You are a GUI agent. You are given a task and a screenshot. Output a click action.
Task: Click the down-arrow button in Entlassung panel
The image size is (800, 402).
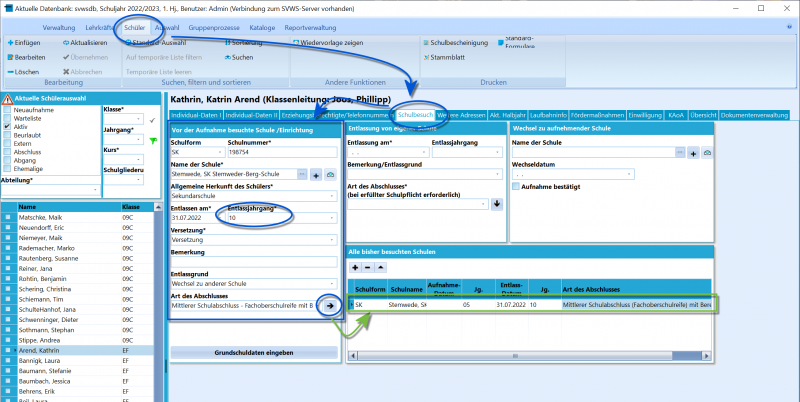[497, 205]
